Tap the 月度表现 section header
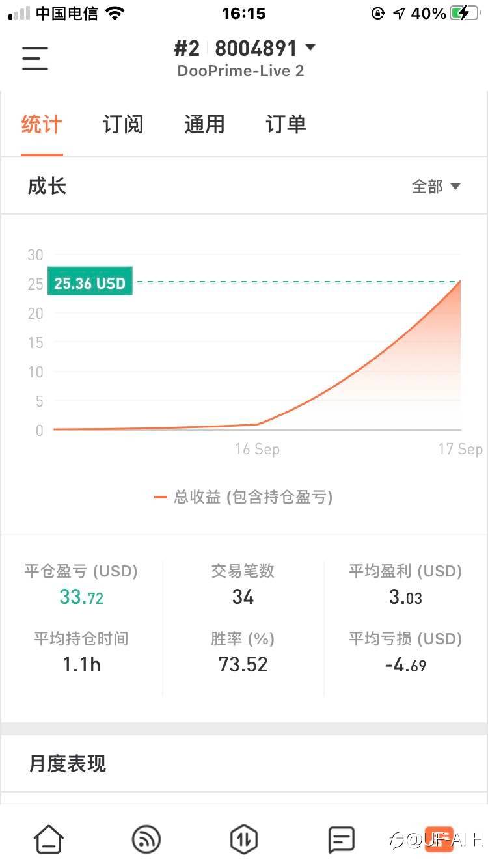The height and width of the screenshot is (868, 488). coord(68,763)
